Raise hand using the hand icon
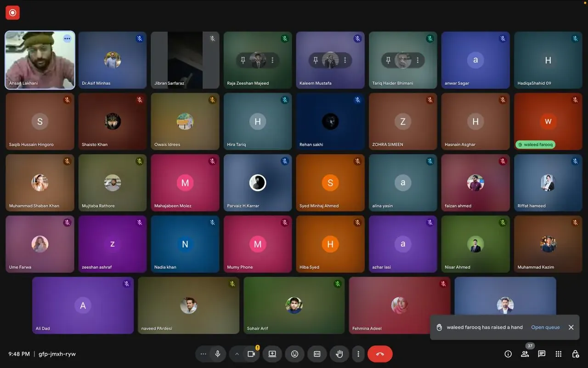The height and width of the screenshot is (368, 588). click(x=339, y=354)
